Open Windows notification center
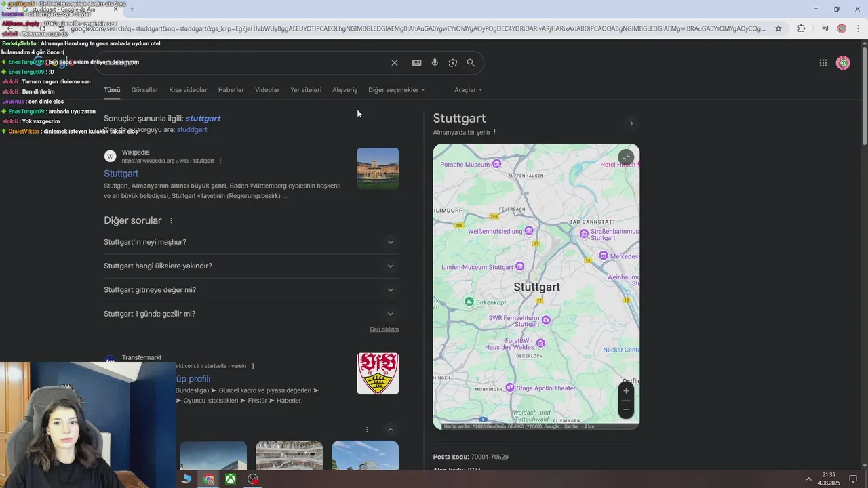Viewport: 868px width, 488px height. pos(853,479)
